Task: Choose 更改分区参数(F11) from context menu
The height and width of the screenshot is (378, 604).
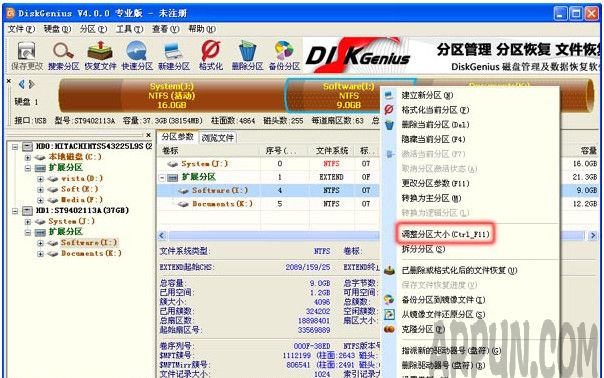Action: tap(435, 183)
